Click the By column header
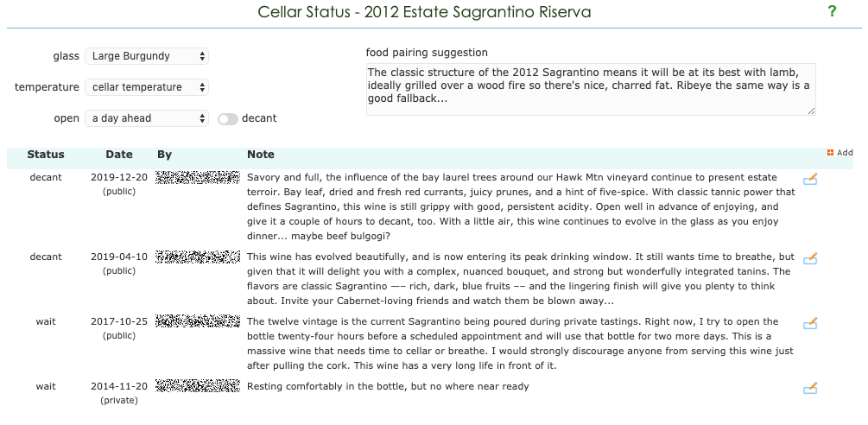868x425 pixels. tap(164, 155)
